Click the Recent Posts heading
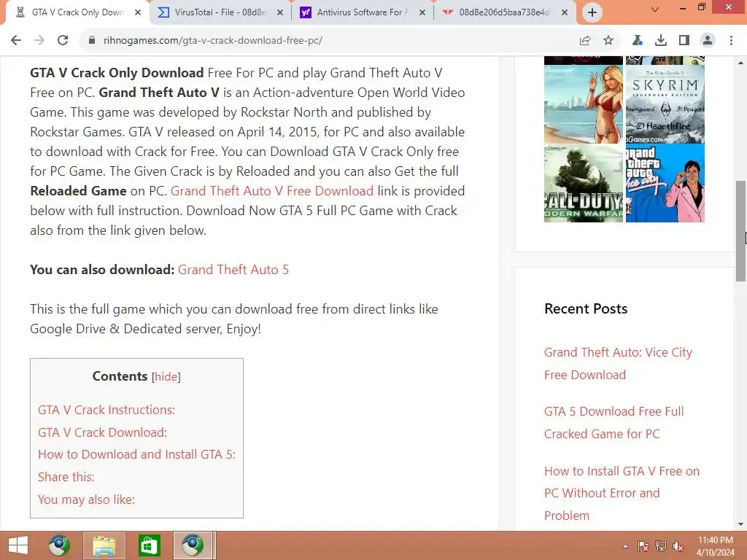 pos(586,308)
